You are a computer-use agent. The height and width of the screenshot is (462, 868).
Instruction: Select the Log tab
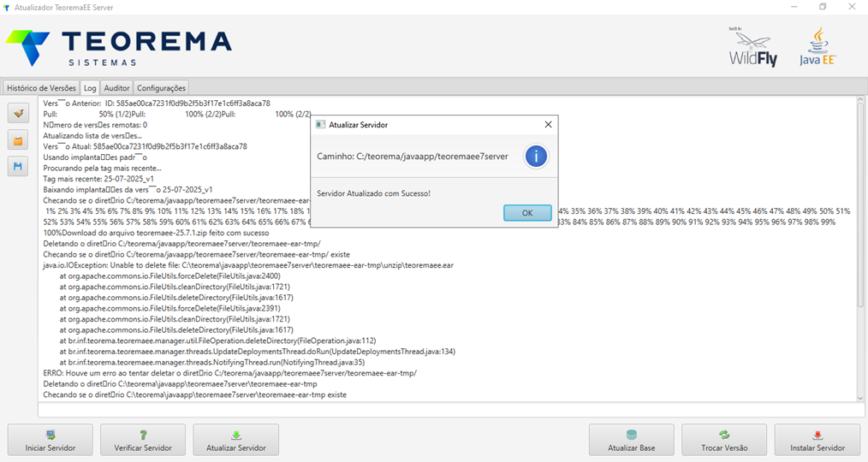pos(90,88)
